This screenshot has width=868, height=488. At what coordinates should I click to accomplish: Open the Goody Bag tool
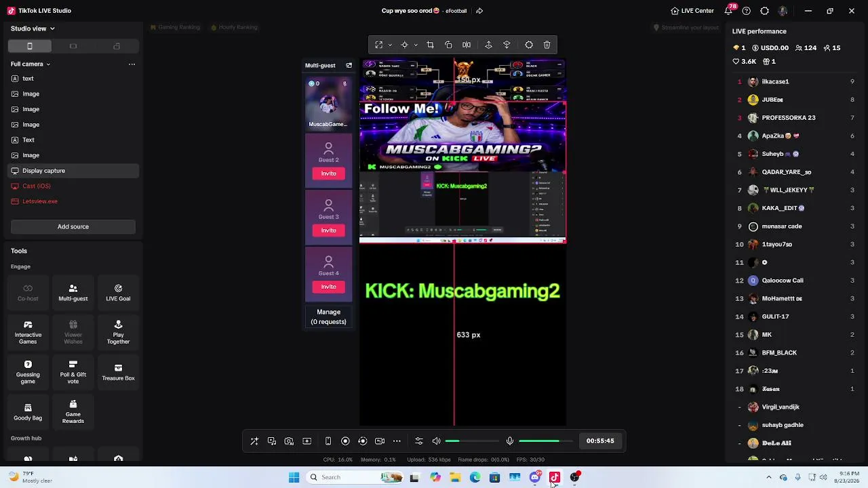pyautogui.click(x=28, y=412)
